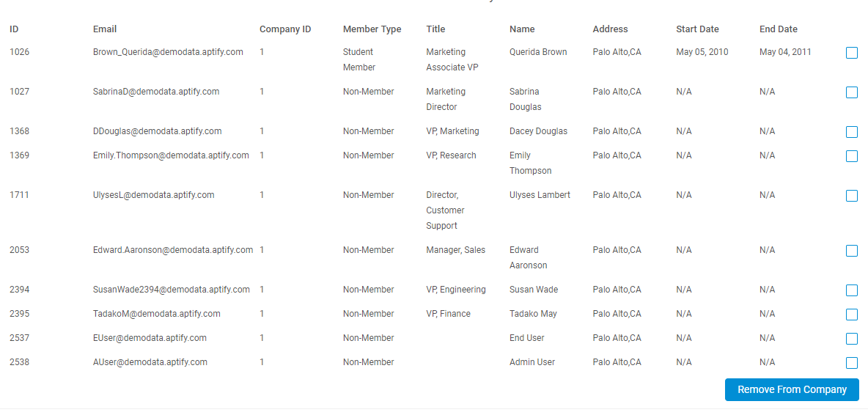Click the Email column header

[105, 29]
